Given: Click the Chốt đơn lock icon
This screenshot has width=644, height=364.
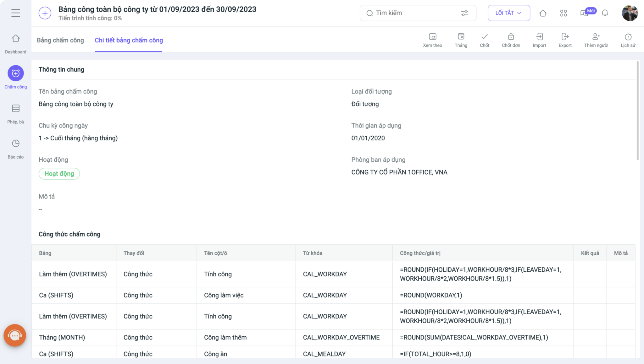Looking at the screenshot, I should coord(511,37).
